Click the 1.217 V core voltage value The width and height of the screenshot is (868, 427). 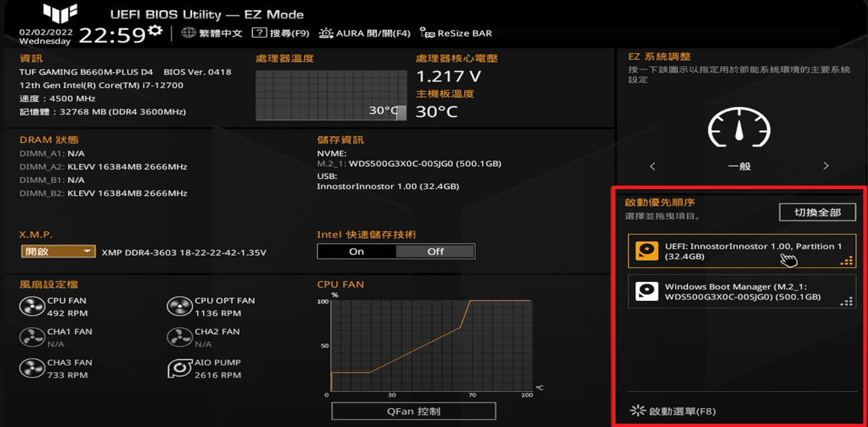[x=448, y=76]
